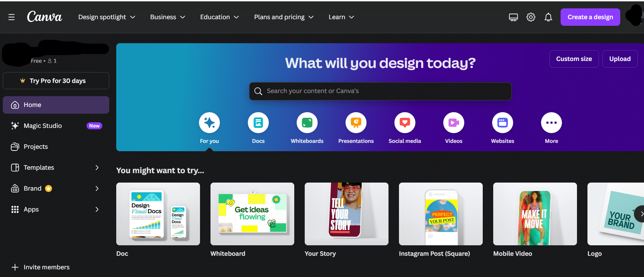Click Try Pro for 30 days
Screen dimensions: 644x277
point(56,81)
